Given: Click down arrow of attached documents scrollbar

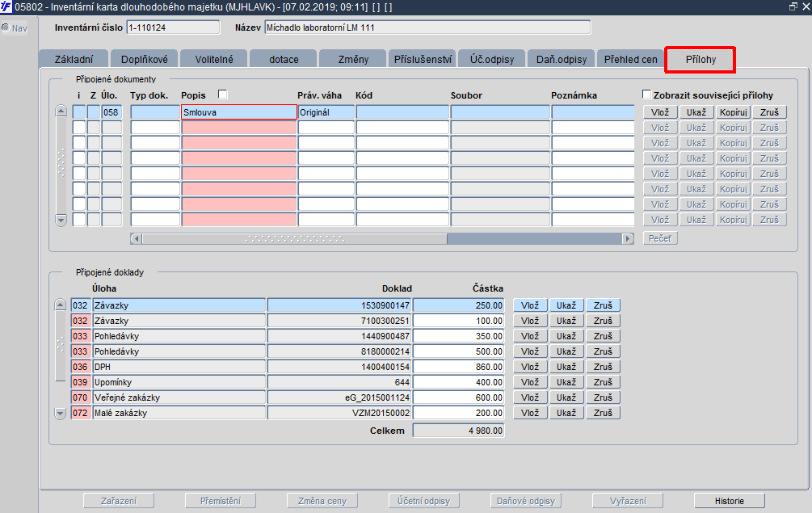Looking at the screenshot, I should [61, 220].
